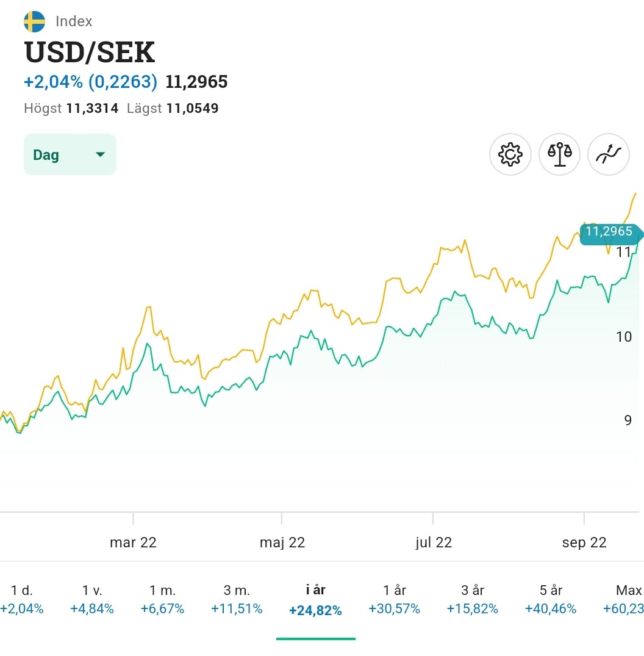This screenshot has width=644, height=656.
Task: Select the 1 d. period tab
Action: click(x=22, y=599)
